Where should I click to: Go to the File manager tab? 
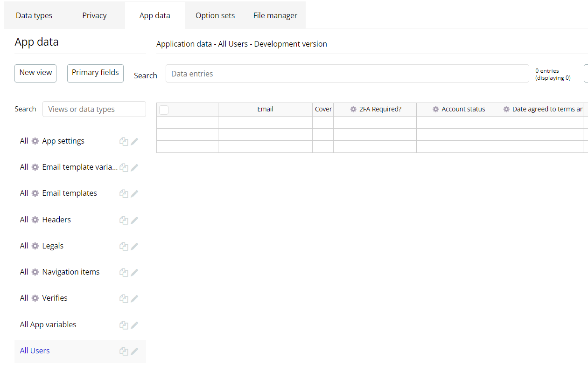click(275, 15)
